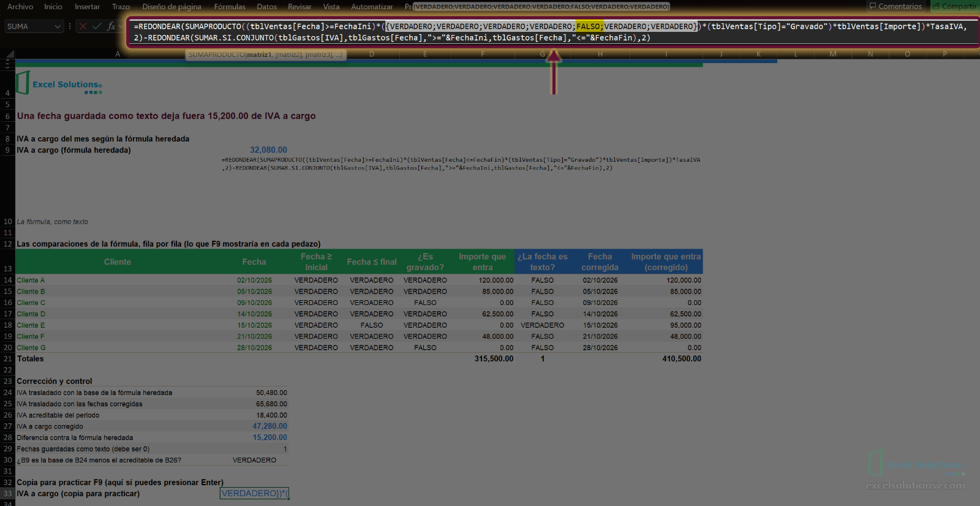Click the Excel Solutions logo
The image size is (980, 506).
pos(59,83)
